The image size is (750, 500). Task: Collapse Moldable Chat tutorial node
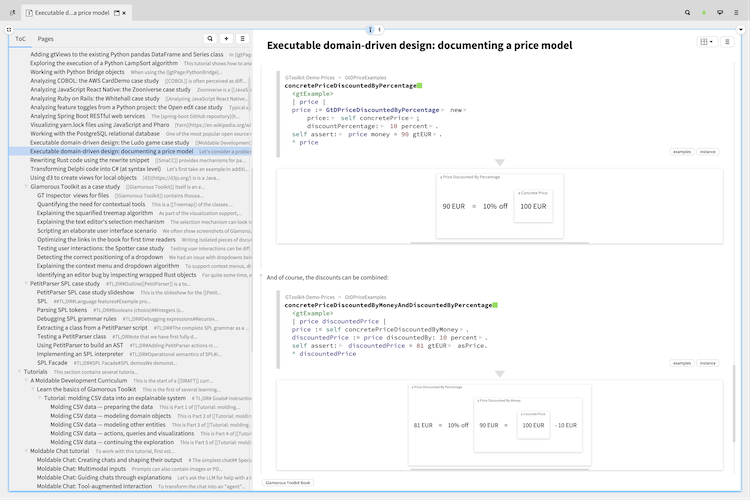(x=26, y=451)
